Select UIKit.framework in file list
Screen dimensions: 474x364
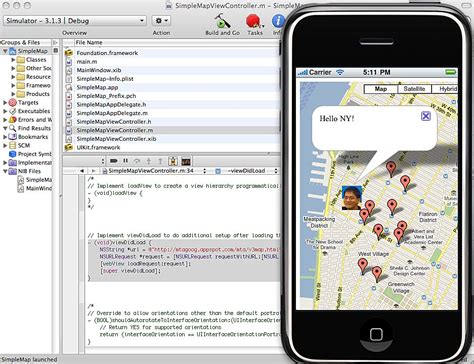[171, 147]
